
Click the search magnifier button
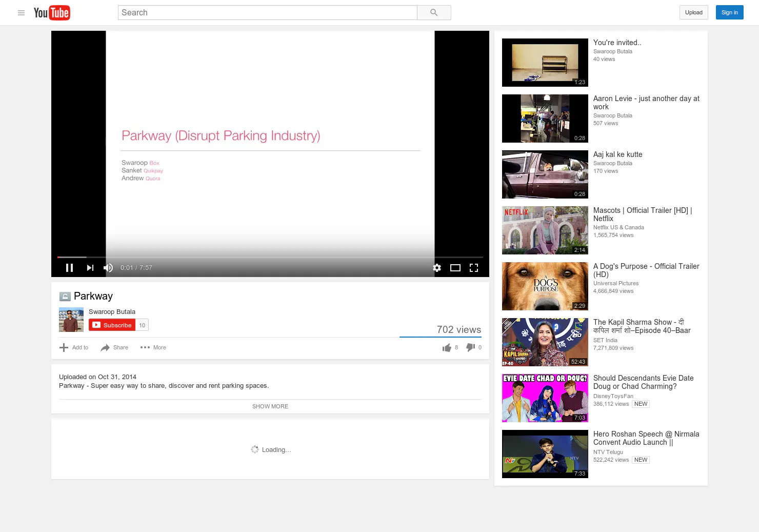tap(434, 13)
